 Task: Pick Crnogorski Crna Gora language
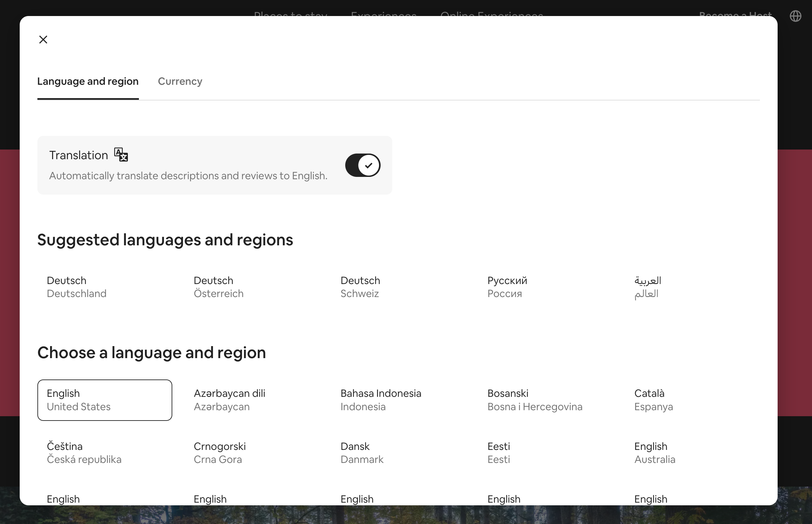pos(219,453)
